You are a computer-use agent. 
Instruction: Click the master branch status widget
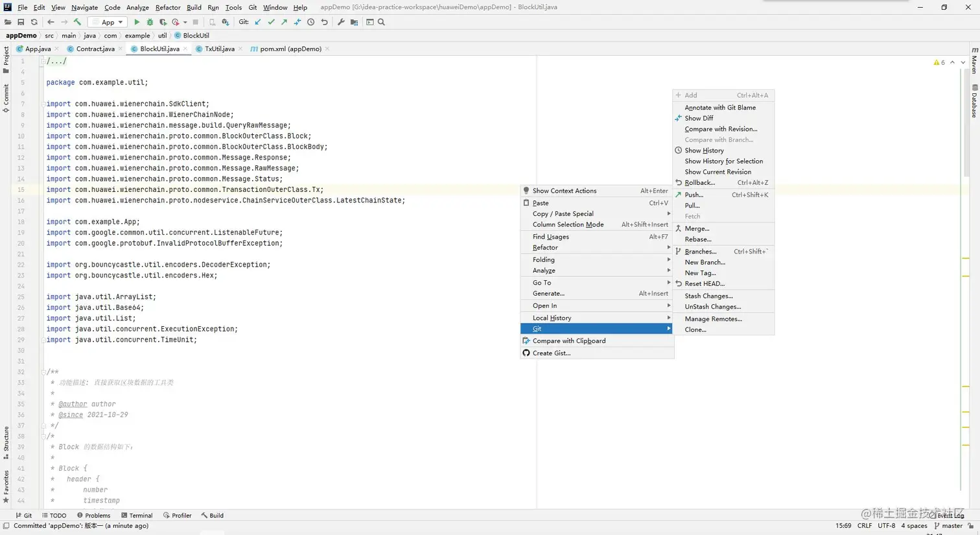948,526
